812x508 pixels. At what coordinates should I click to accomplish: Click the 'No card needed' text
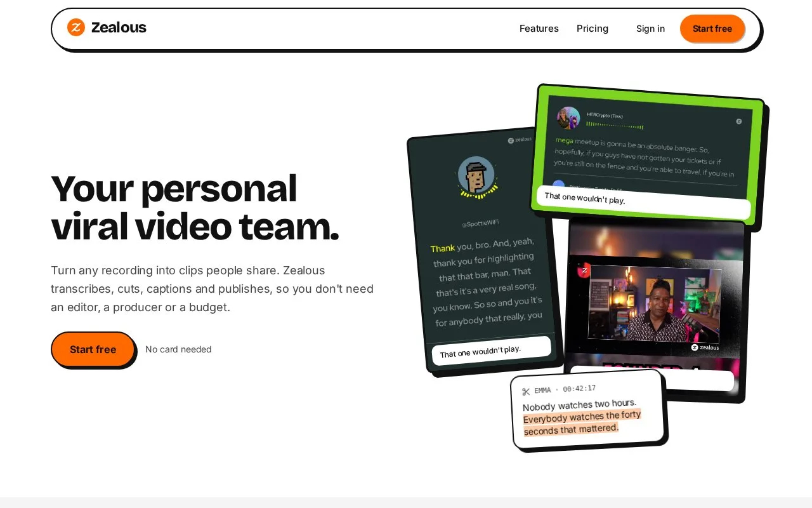pyautogui.click(x=178, y=349)
